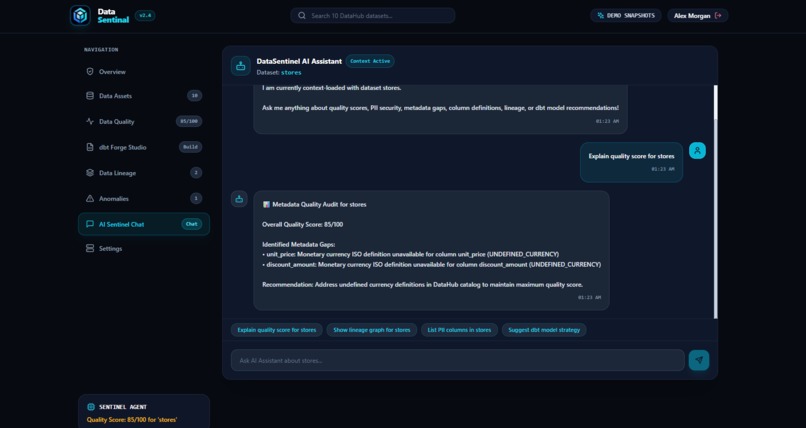This screenshot has width=806, height=428.
Task: Click the Demo Snapshots button
Action: coord(626,15)
